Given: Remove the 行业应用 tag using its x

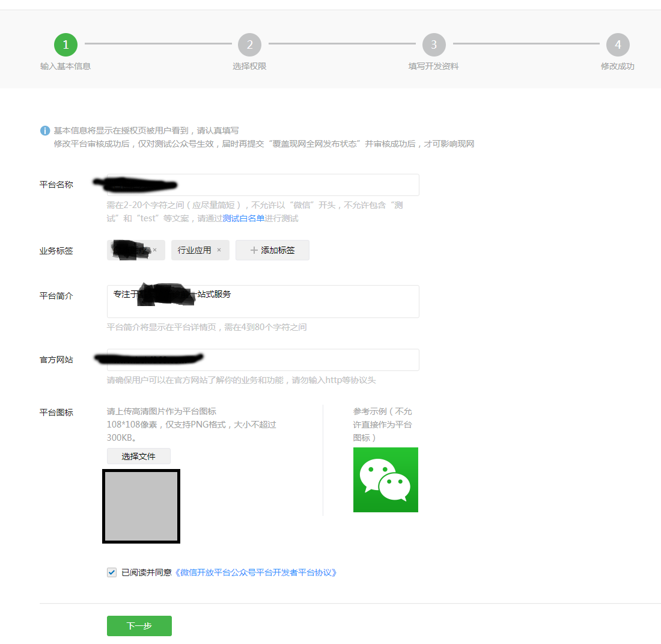Looking at the screenshot, I should [x=219, y=250].
